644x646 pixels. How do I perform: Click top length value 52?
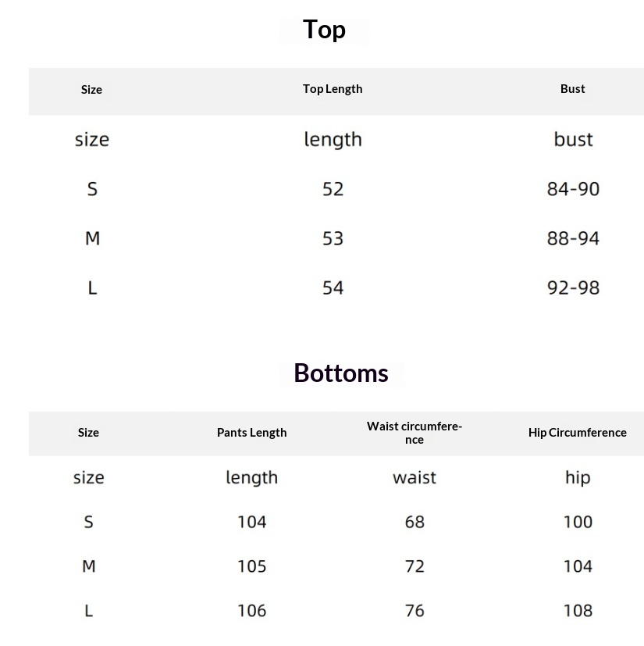coord(333,189)
